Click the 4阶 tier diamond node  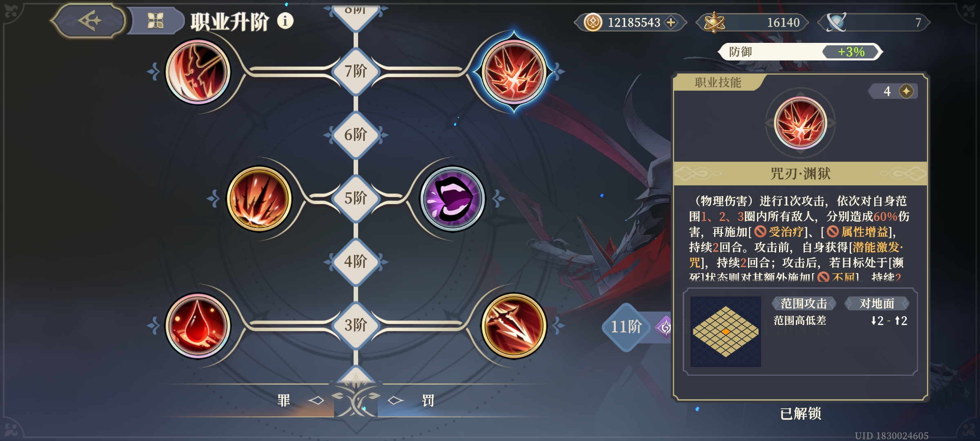(x=356, y=262)
